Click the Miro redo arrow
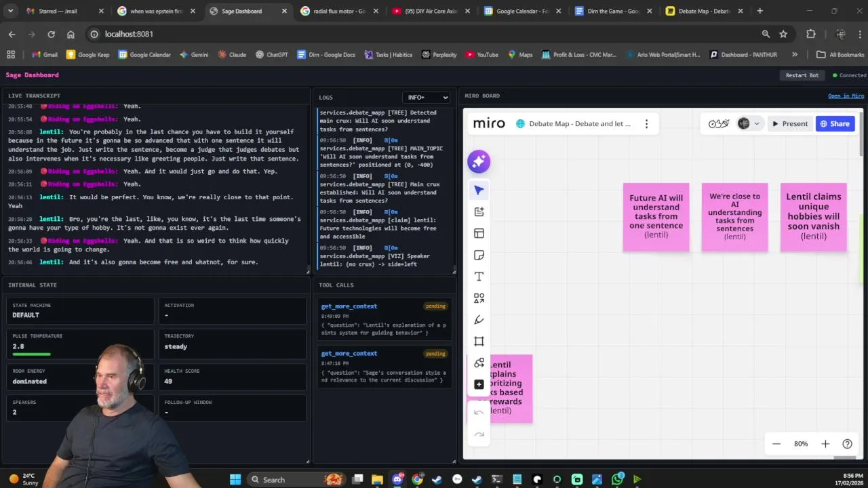Viewport: 868px width, 488px height. pos(479,434)
